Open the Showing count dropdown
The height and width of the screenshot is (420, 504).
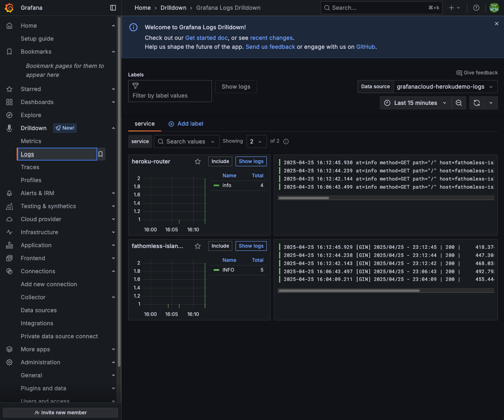[x=256, y=141]
